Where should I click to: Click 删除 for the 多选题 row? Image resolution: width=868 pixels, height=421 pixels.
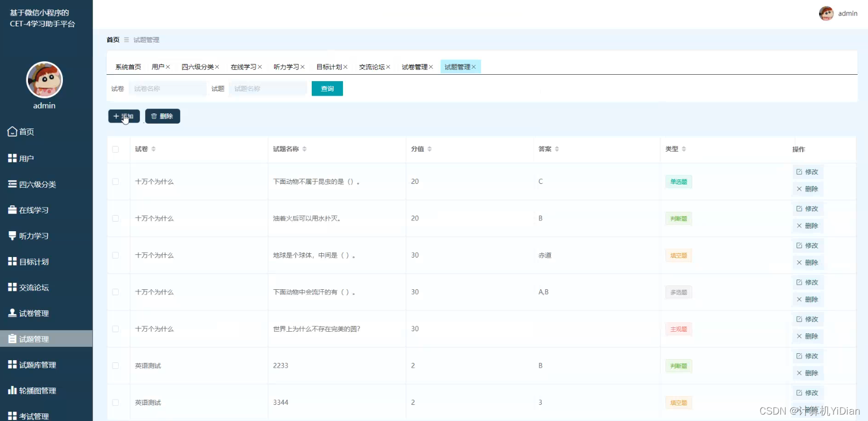[807, 299]
